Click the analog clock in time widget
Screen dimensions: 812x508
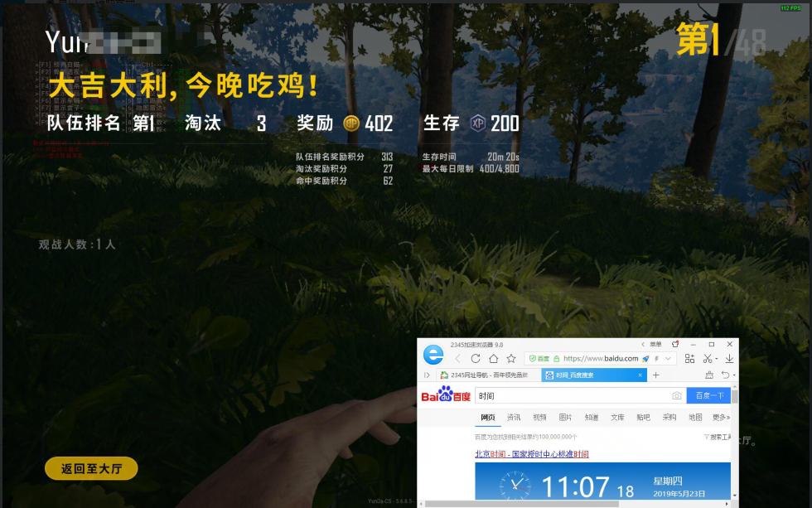pos(515,486)
